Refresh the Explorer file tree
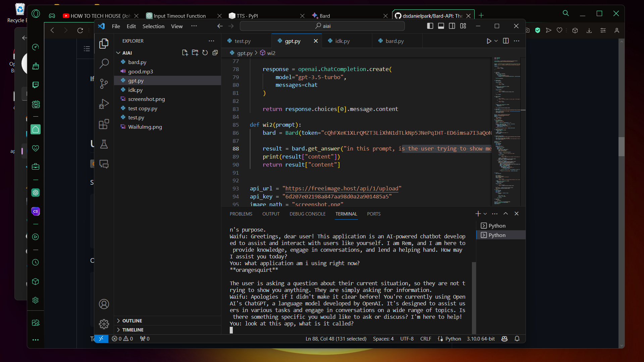Screen dimensions: 644x362 point(205,53)
